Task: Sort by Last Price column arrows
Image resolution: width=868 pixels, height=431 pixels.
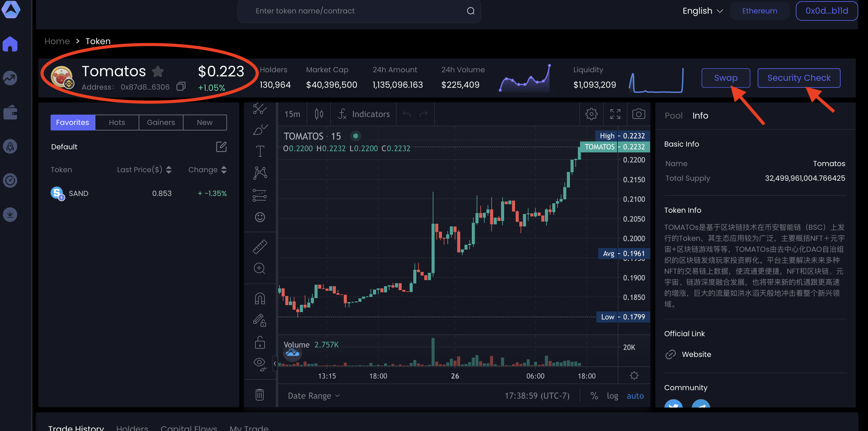Action: (x=169, y=169)
